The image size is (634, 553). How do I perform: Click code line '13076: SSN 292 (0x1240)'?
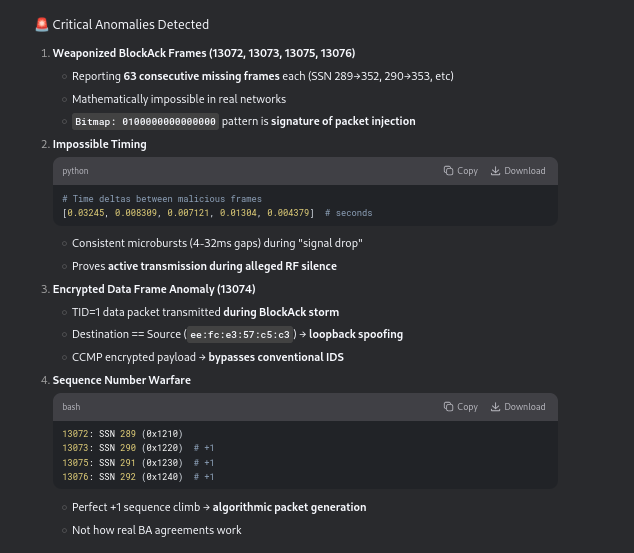click(123, 477)
